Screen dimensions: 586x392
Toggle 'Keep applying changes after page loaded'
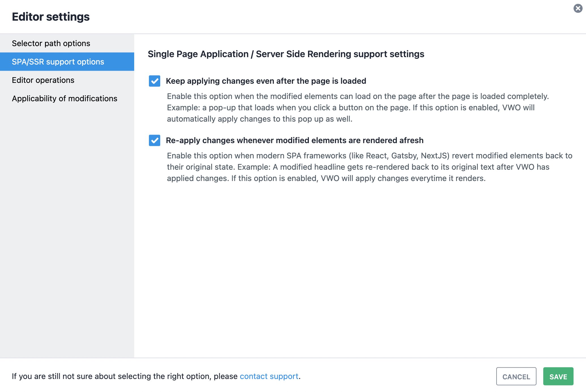(x=155, y=81)
